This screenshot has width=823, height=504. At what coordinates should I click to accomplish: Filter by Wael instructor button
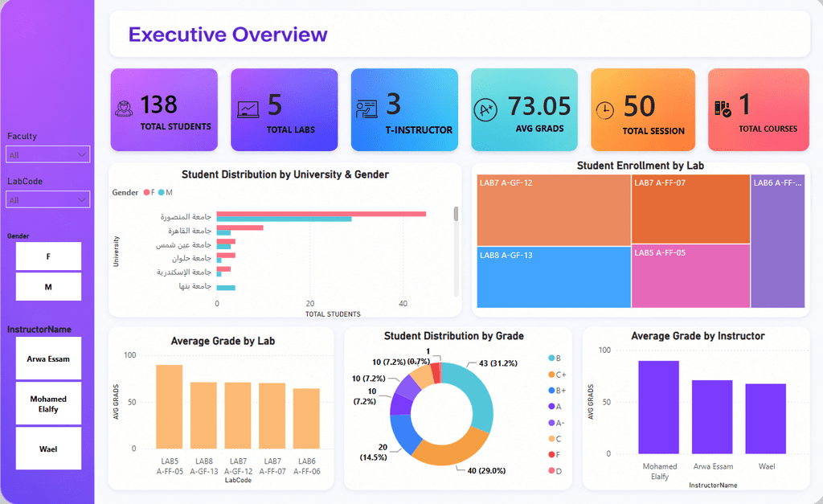point(48,449)
